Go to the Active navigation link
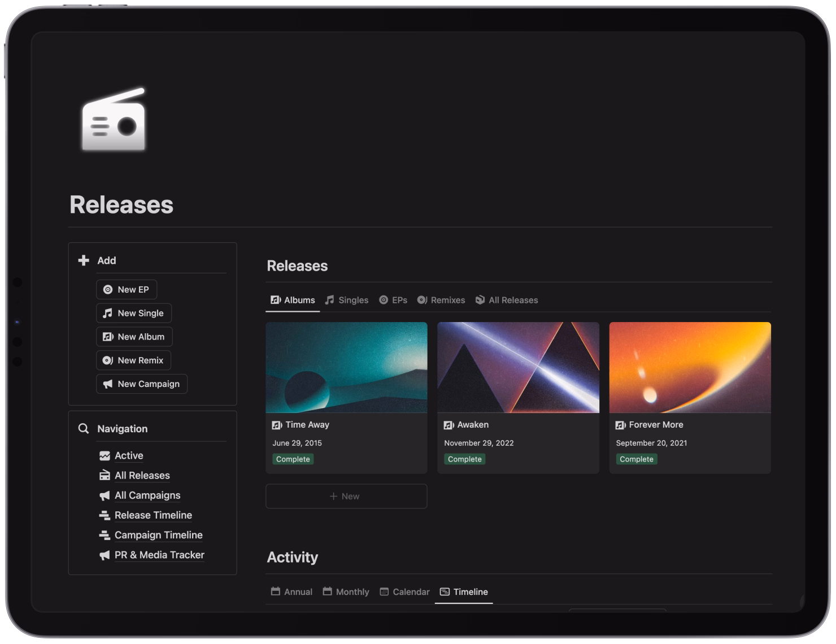 [129, 455]
